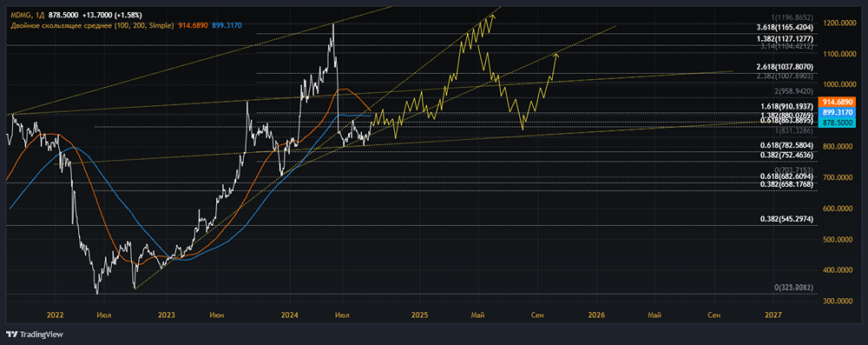Click the orange 914.6890 indicator value in legend

click(193, 25)
